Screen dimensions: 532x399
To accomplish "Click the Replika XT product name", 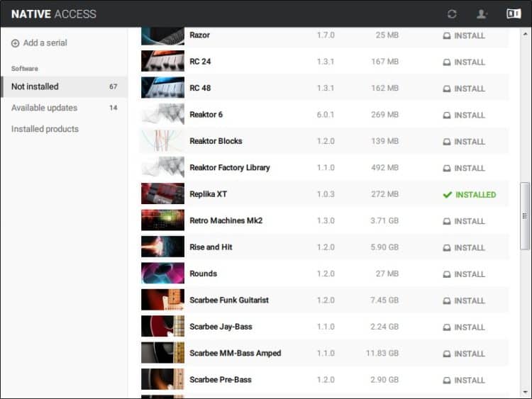I will click(208, 194).
